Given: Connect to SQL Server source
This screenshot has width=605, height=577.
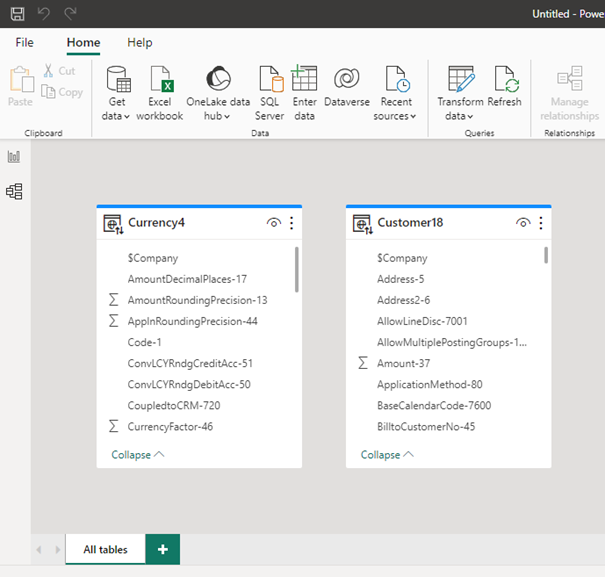Looking at the screenshot, I should coord(270,93).
